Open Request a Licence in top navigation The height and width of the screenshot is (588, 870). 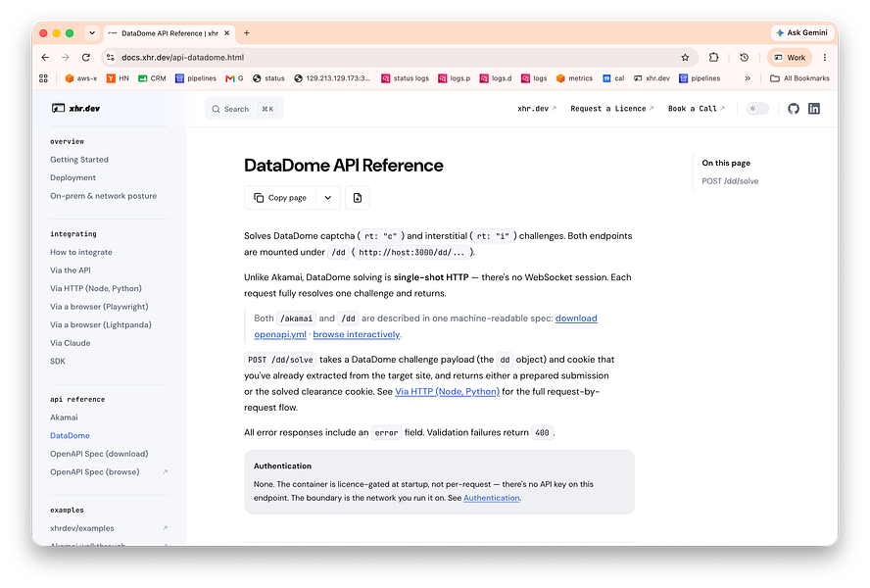[x=612, y=108]
